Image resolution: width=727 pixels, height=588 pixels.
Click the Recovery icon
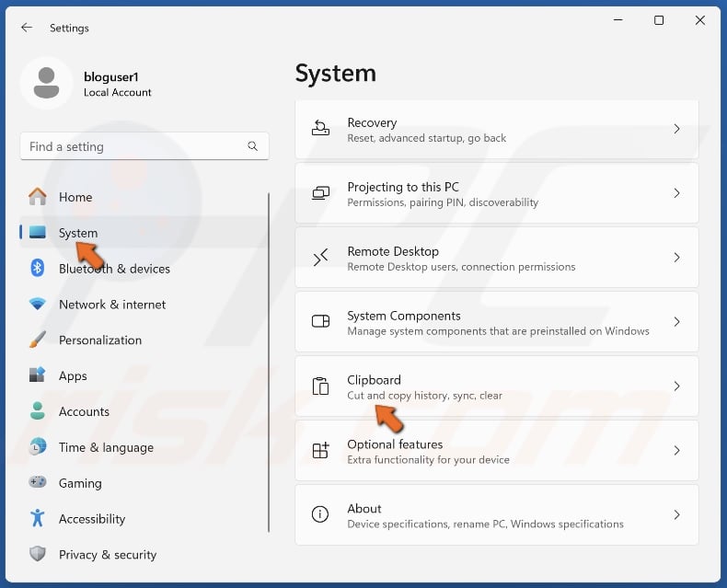(x=320, y=129)
